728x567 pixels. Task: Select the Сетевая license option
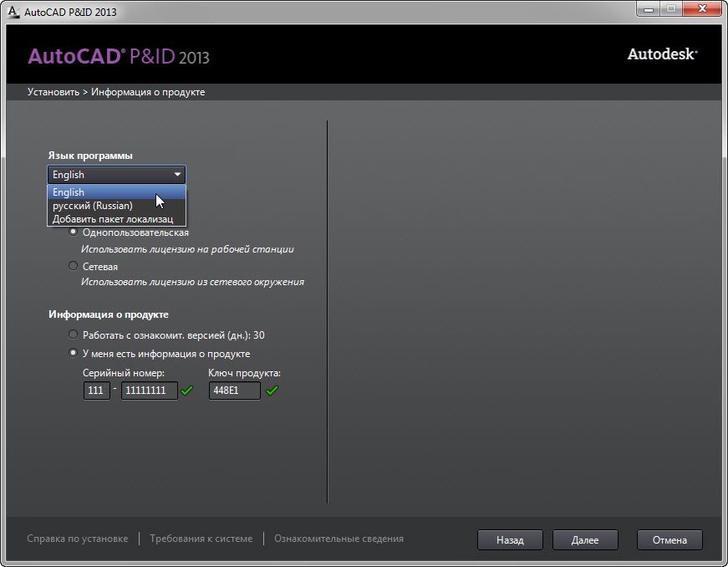(73, 266)
